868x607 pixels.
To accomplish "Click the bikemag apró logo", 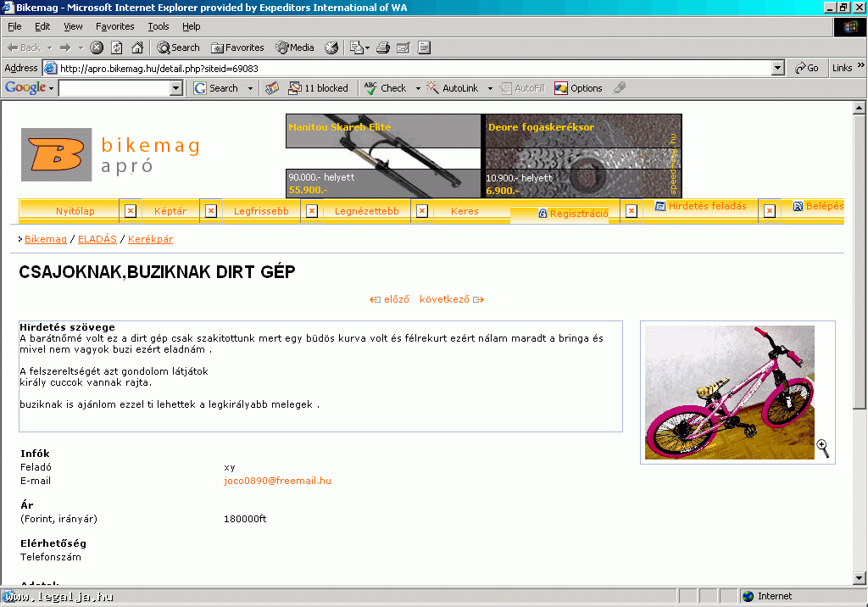I will (111, 154).
